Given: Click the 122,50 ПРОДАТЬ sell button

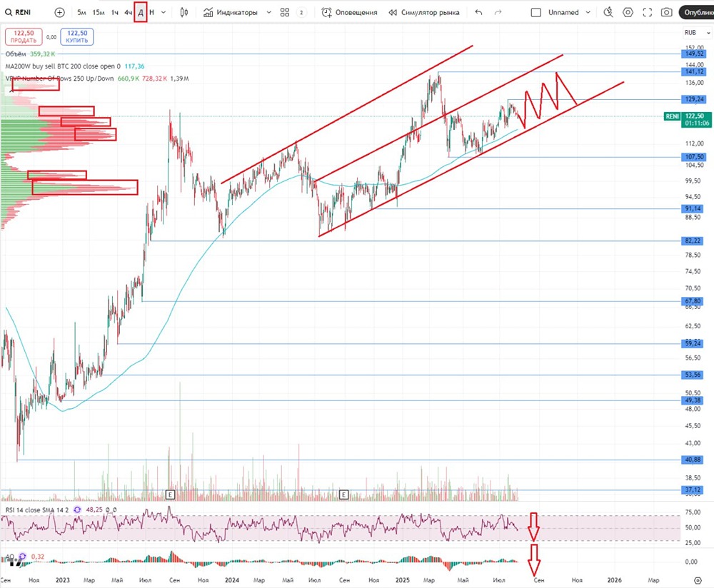Looking at the screenshot, I should 24,36.
